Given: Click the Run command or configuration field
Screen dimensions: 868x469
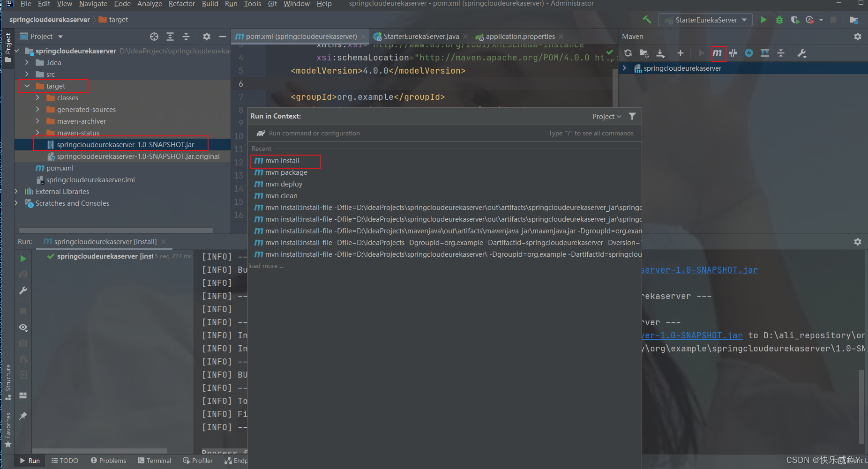Looking at the screenshot, I should pos(445,133).
